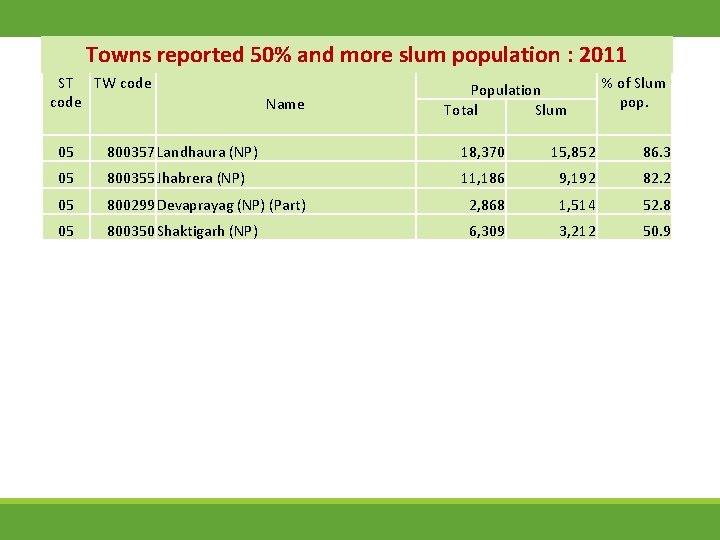Select TW code 800357
The height and width of the screenshot is (540, 720).
pyautogui.click(x=131, y=152)
